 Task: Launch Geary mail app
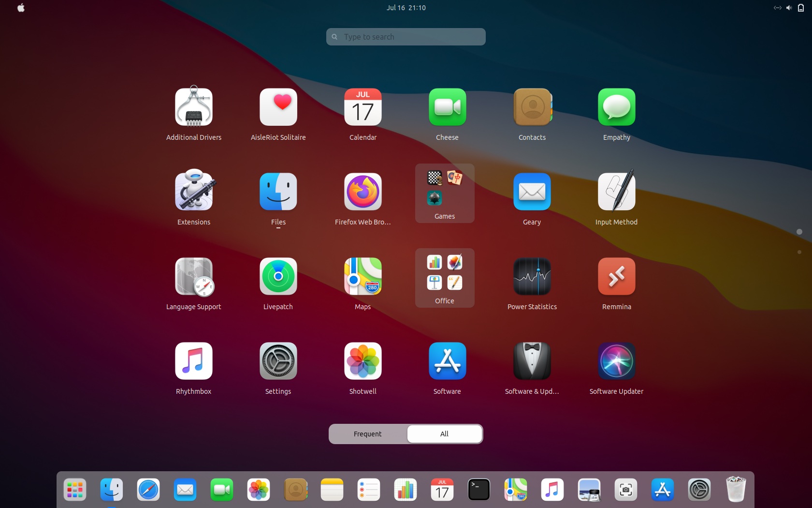[532, 192]
